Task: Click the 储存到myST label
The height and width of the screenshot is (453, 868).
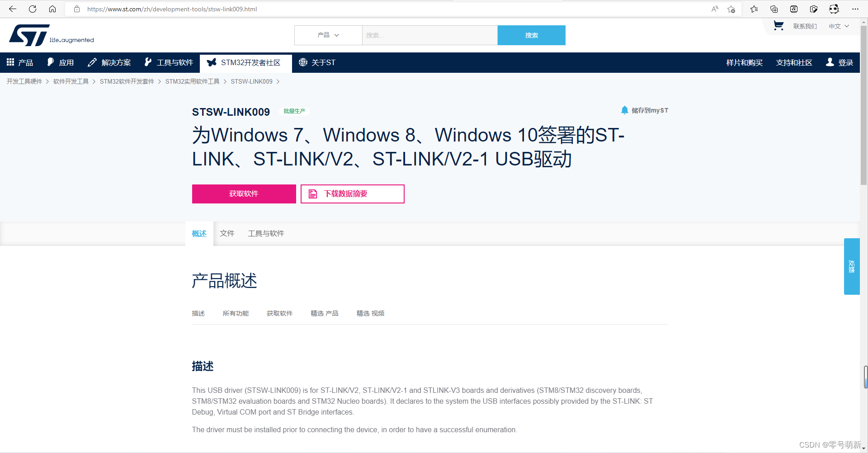Action: (x=650, y=110)
